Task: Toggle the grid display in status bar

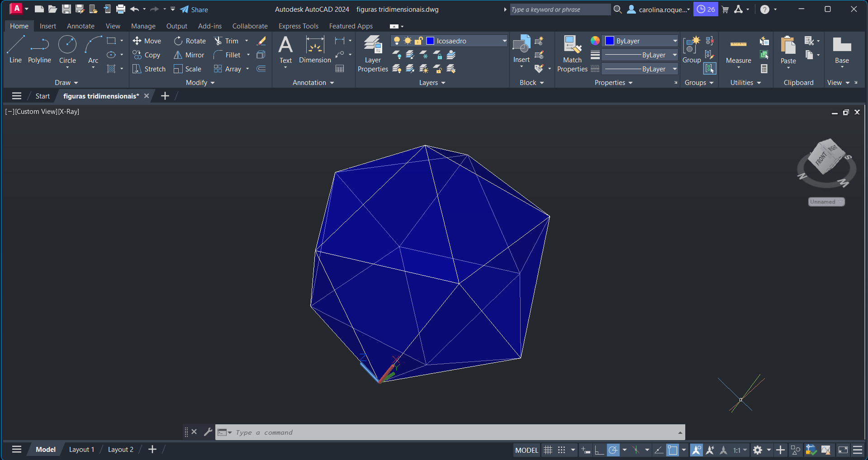Action: pos(548,450)
